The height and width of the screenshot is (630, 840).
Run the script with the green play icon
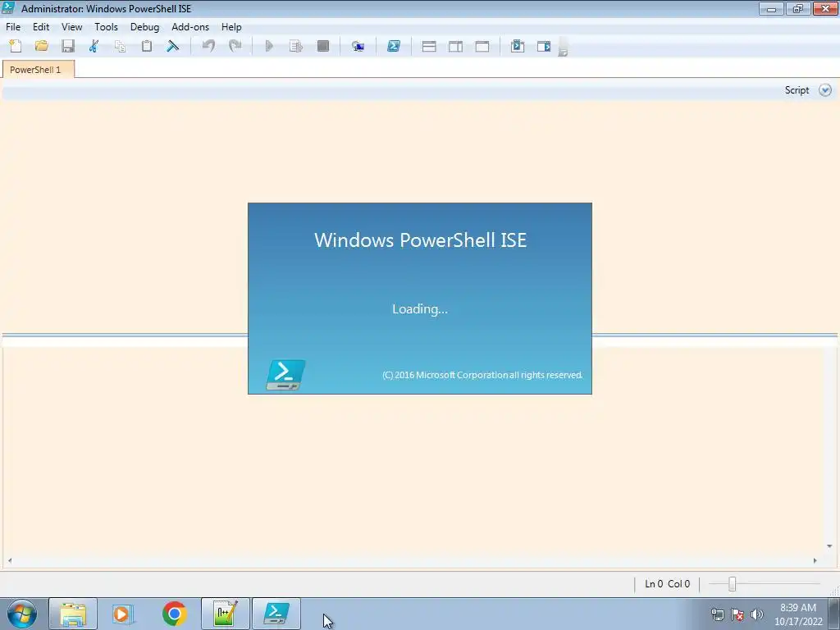(x=269, y=46)
